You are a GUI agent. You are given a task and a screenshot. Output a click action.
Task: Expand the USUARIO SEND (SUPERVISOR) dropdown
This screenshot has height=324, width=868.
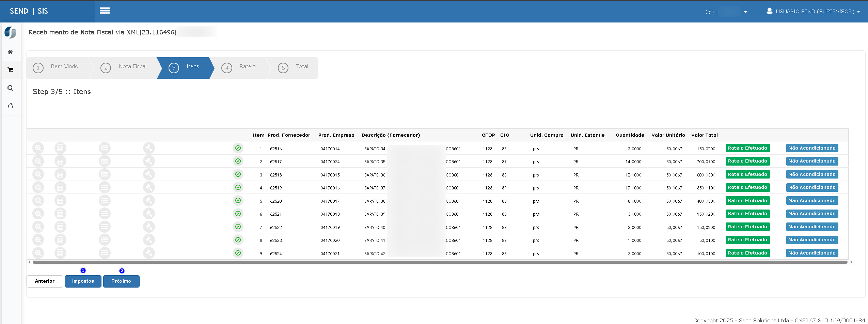pyautogui.click(x=813, y=11)
